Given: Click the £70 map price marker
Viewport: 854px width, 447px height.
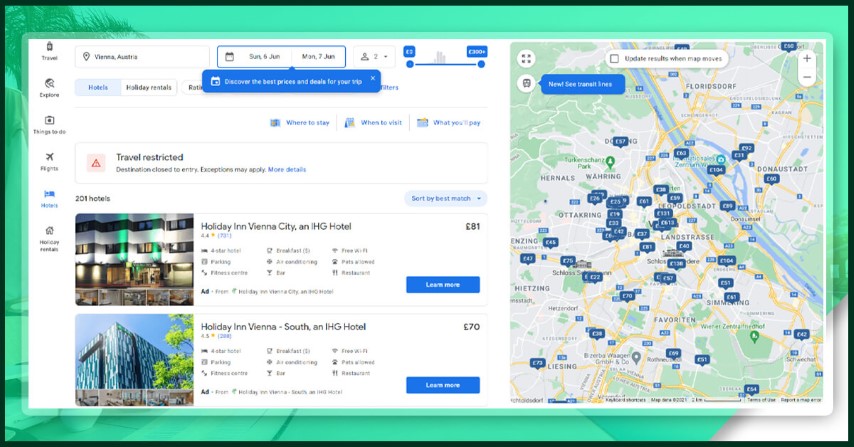Looking at the screenshot, I should click(627, 297).
